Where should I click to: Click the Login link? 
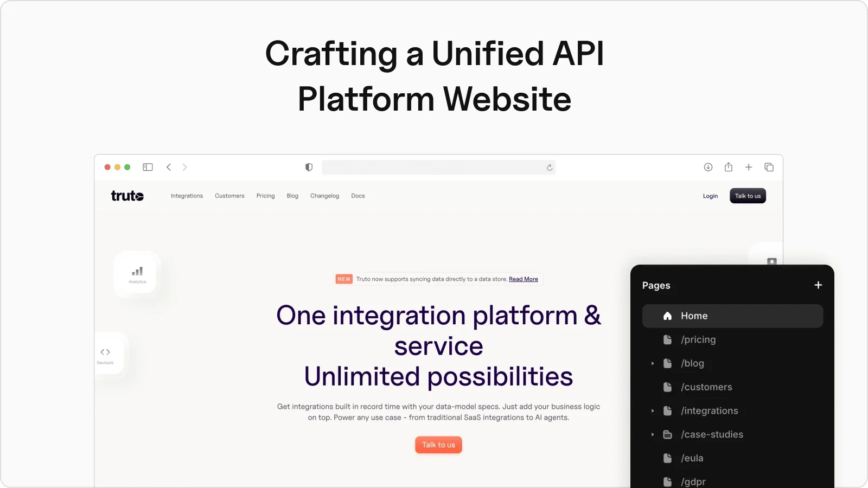(710, 196)
